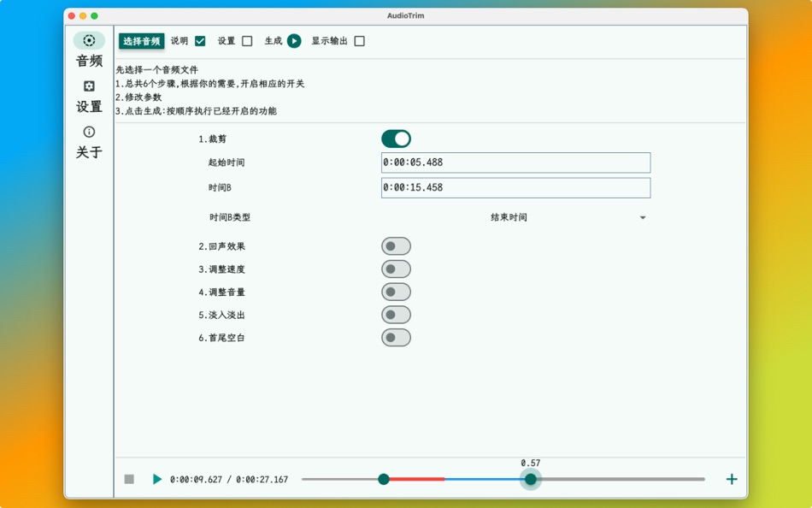
Task: Disable the 1.裁剪 toggle
Action: click(x=397, y=138)
